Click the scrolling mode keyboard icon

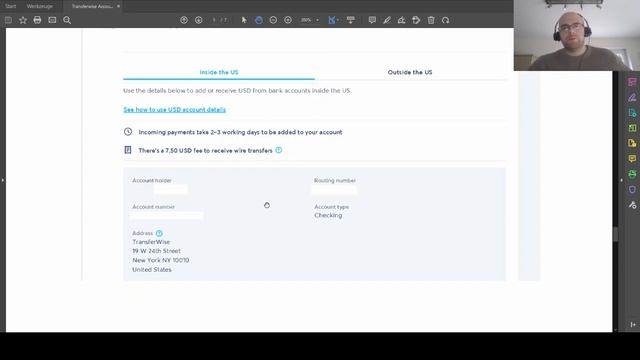click(x=351, y=20)
